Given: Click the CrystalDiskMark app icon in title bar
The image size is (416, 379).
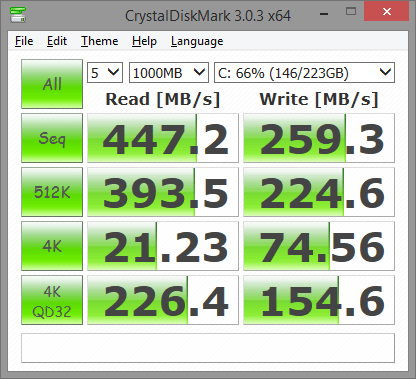Looking at the screenshot, I should 18,14.
